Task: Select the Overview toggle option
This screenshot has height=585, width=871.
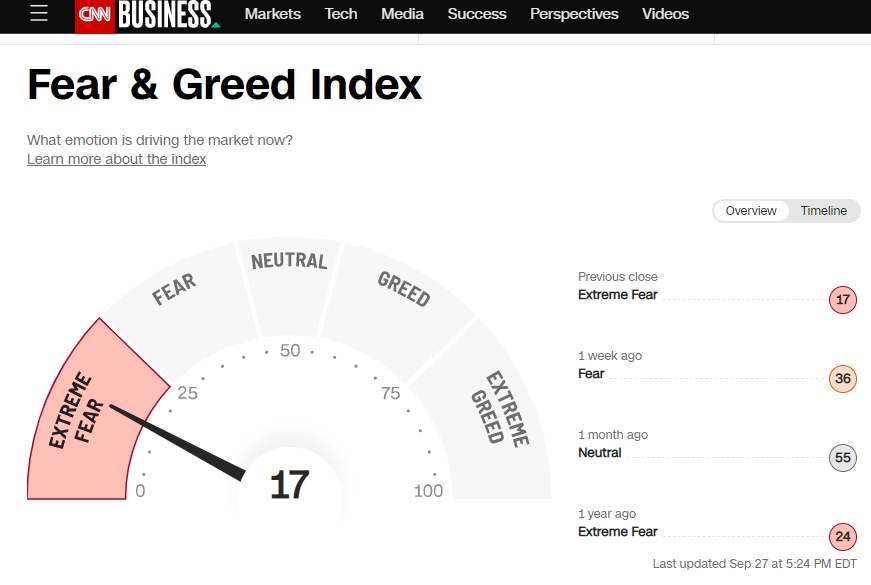Action: pos(751,211)
